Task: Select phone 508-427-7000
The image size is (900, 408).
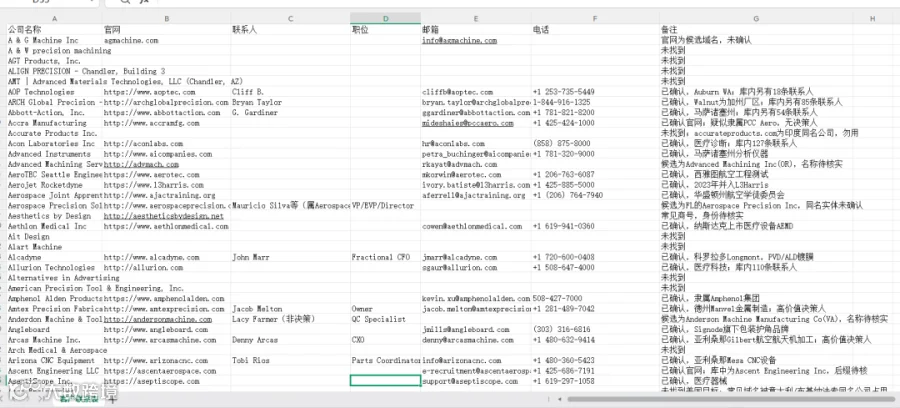Action: coord(595,298)
